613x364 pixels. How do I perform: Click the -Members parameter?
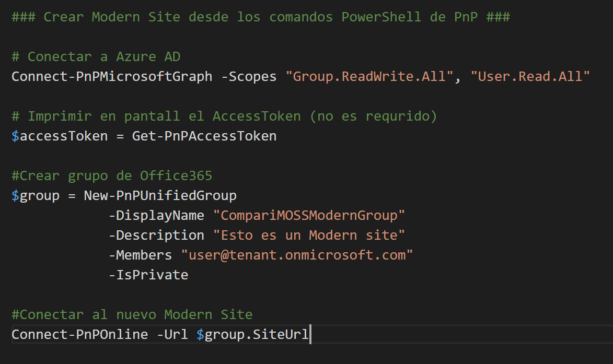coord(140,255)
